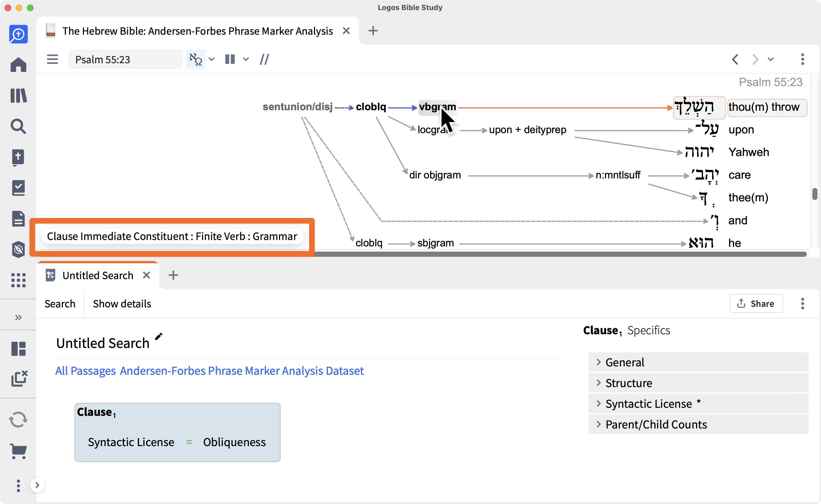Open the shopping cart store icon

click(x=18, y=451)
